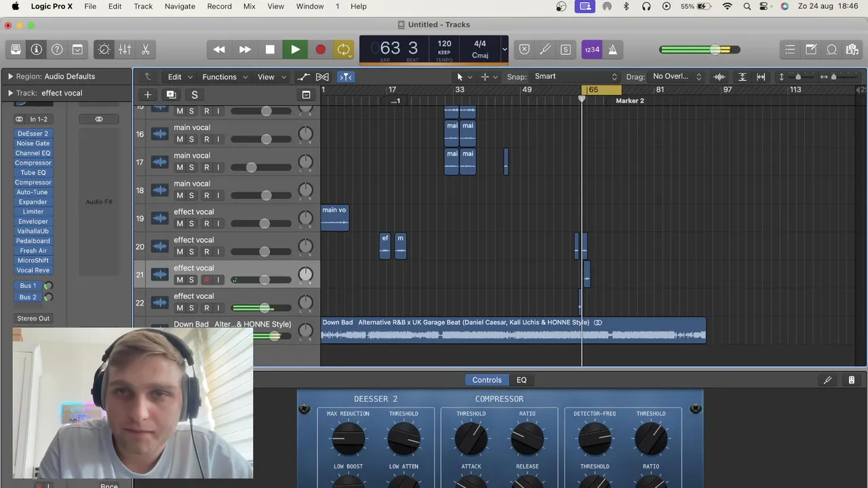Switch to the Controls tab

(x=487, y=380)
